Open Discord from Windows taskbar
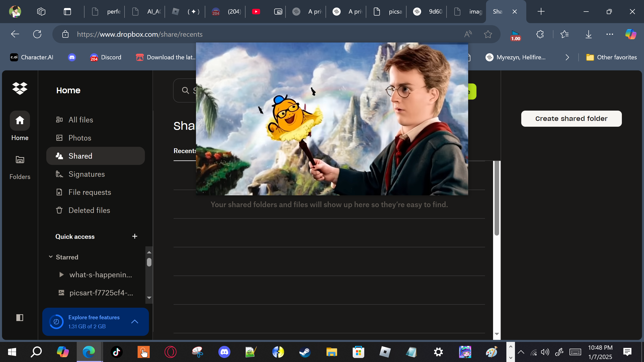The height and width of the screenshot is (362, 644). pyautogui.click(x=224, y=352)
